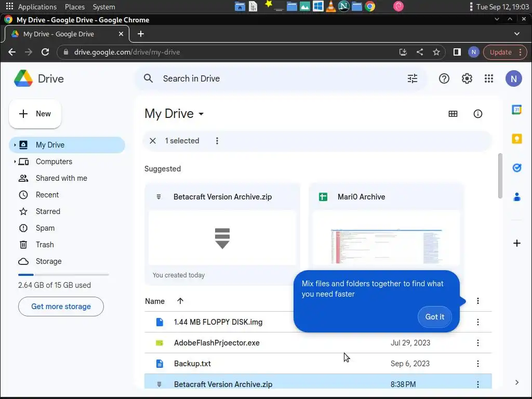
Task: Open the Places menu
Action: (x=75, y=7)
